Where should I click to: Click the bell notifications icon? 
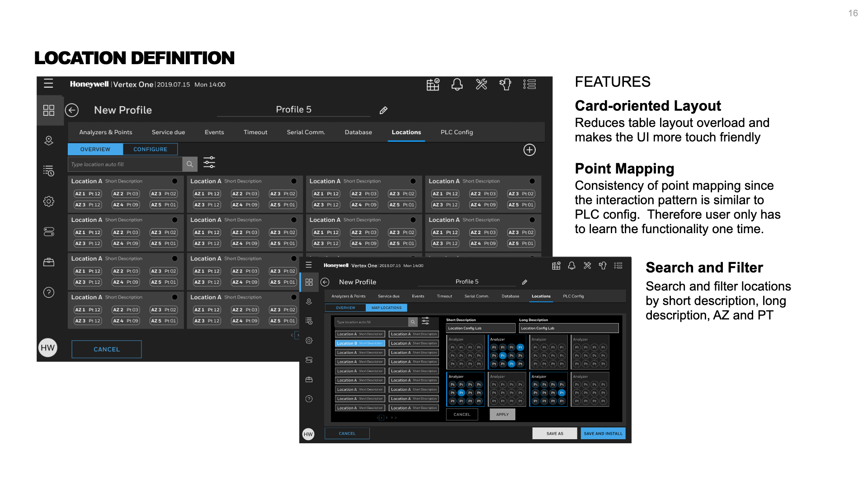tap(457, 84)
